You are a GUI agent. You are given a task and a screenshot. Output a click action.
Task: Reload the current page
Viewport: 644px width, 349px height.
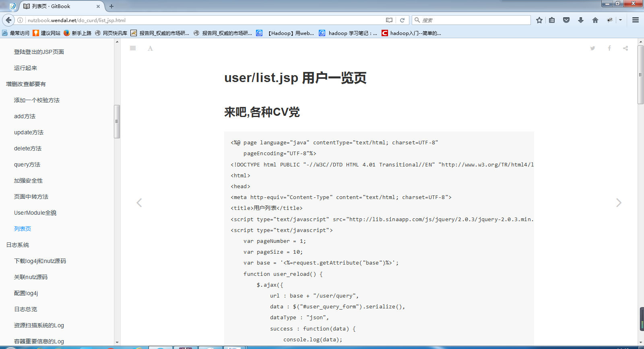[402, 20]
